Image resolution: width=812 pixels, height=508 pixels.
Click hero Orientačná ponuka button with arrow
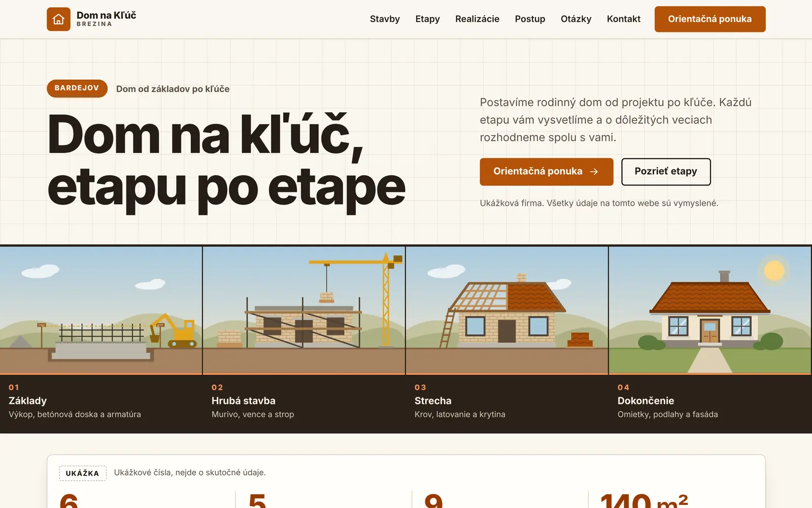tap(547, 172)
